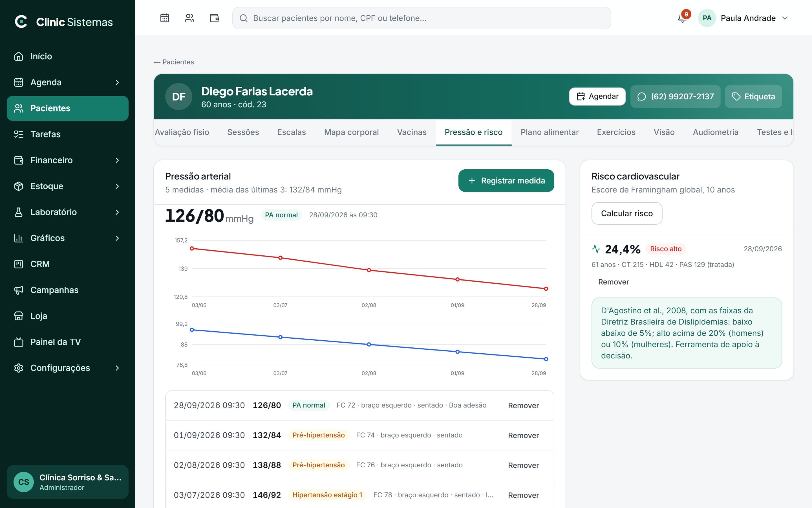Open the calendar icon in top toolbar

coord(164,18)
